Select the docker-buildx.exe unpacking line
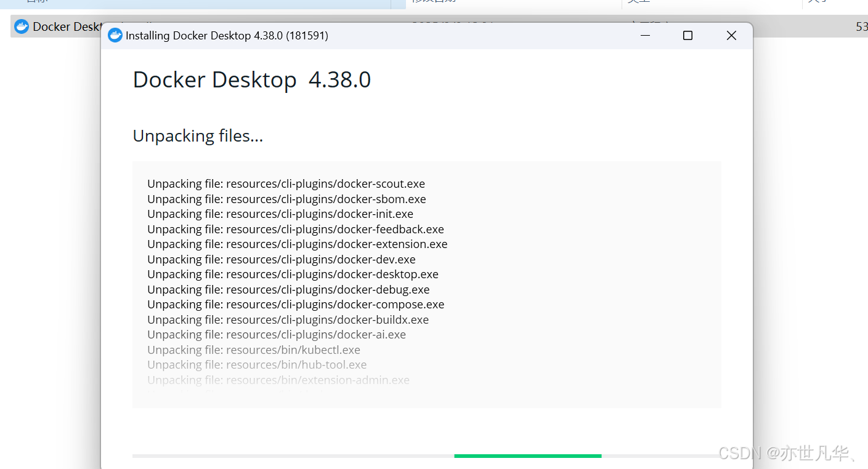The height and width of the screenshot is (469, 868). point(288,320)
